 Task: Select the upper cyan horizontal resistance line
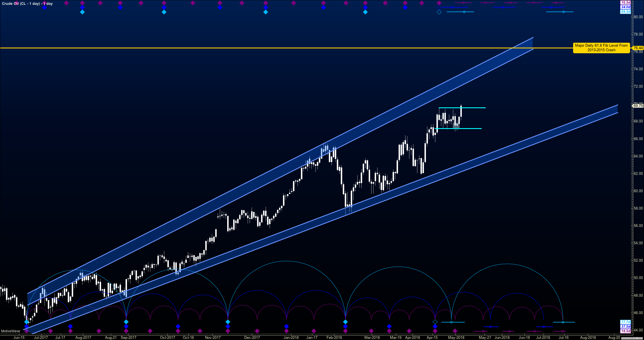462,108
